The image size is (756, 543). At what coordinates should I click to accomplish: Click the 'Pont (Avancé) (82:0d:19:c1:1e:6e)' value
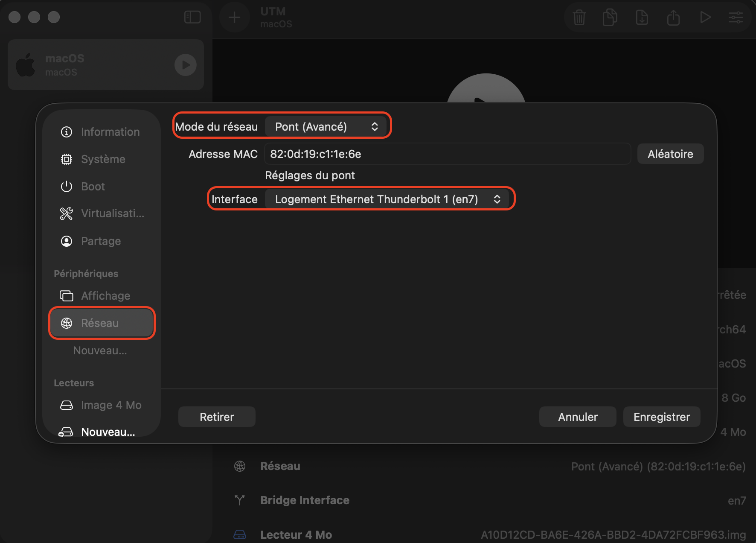pos(658,467)
